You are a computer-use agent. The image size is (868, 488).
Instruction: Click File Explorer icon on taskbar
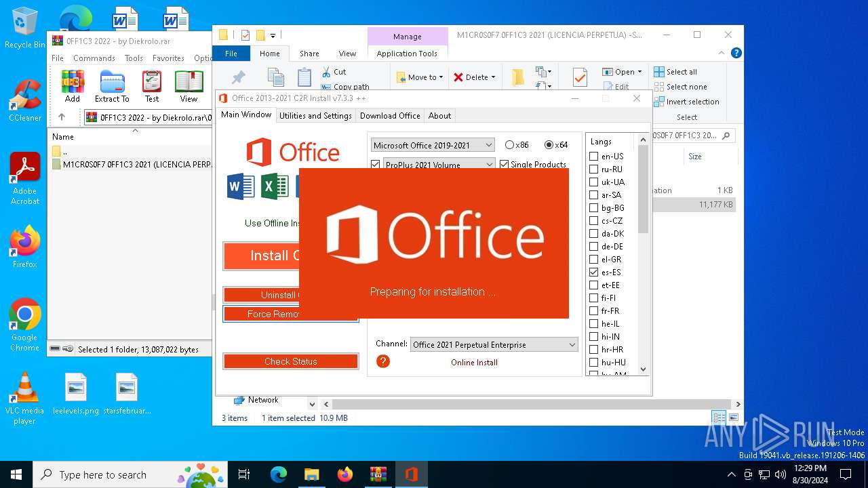[312, 474]
